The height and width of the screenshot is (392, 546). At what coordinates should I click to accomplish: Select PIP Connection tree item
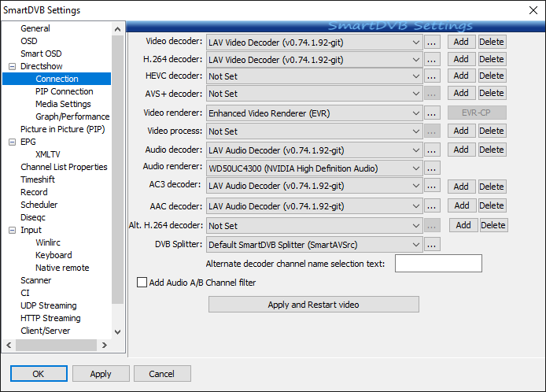[65, 91]
